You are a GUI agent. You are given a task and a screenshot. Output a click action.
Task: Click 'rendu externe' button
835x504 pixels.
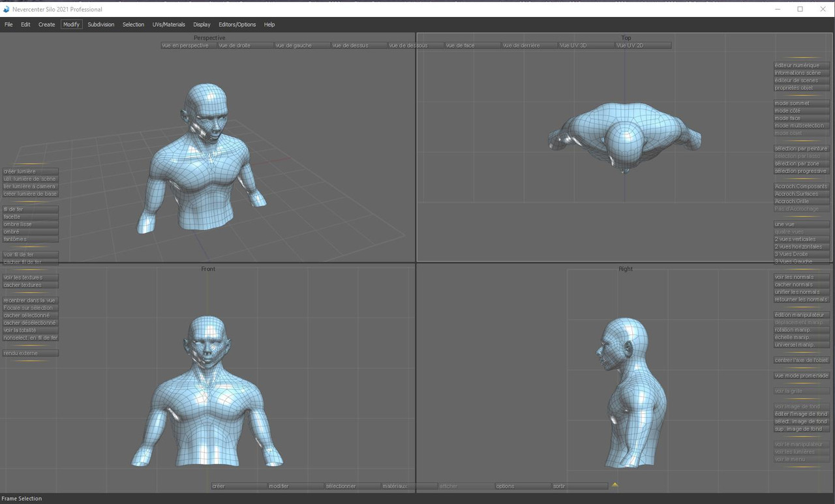pos(30,353)
